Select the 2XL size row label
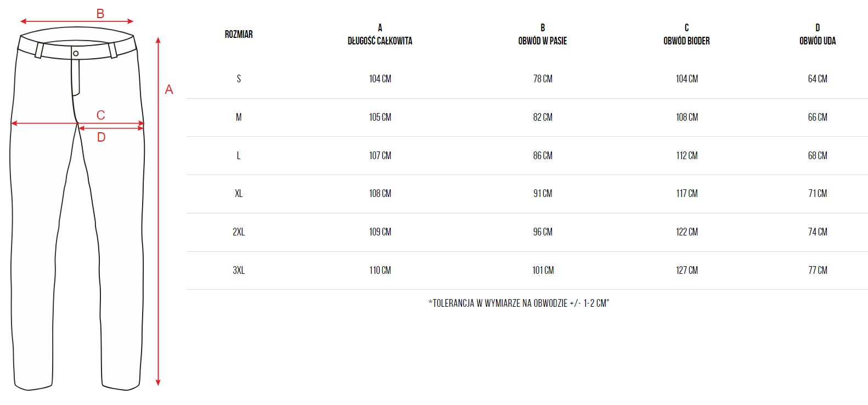 click(239, 232)
